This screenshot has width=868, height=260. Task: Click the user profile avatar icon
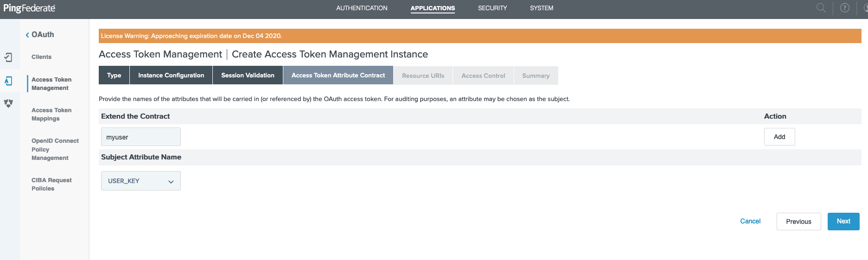click(865, 8)
